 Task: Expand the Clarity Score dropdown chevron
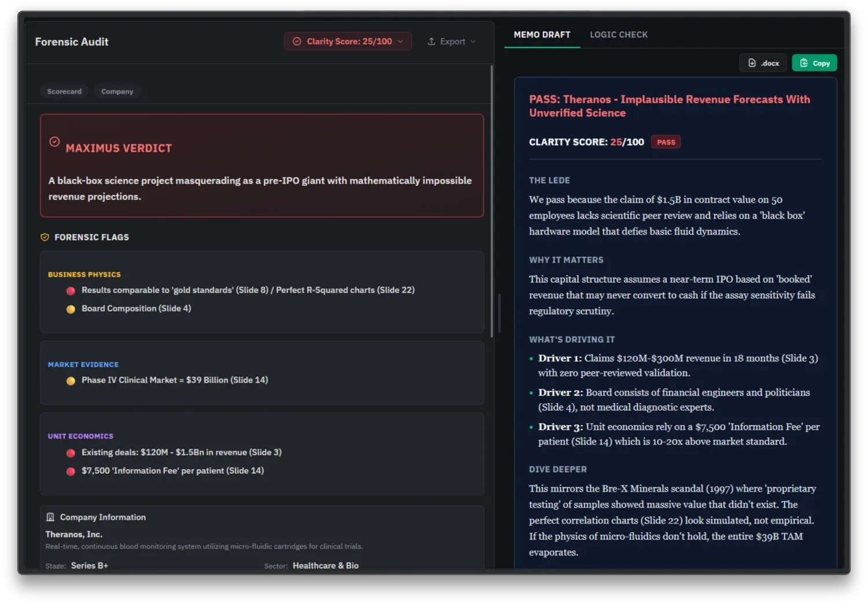click(400, 41)
